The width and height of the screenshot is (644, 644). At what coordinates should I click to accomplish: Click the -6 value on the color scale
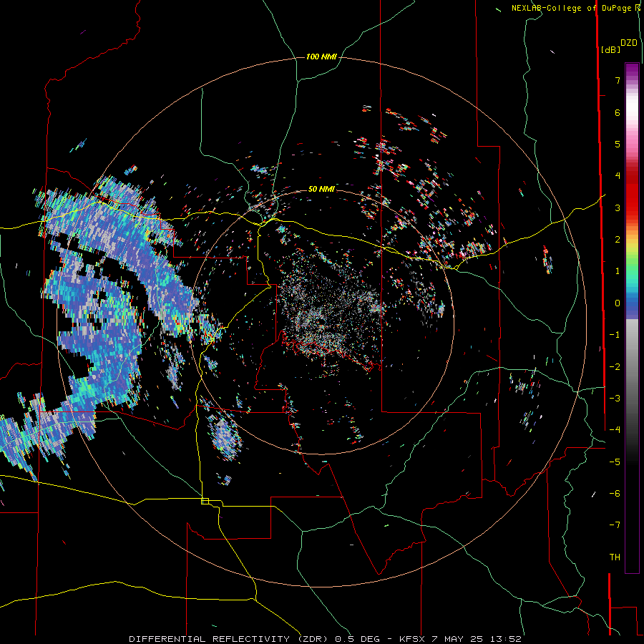coord(615,494)
